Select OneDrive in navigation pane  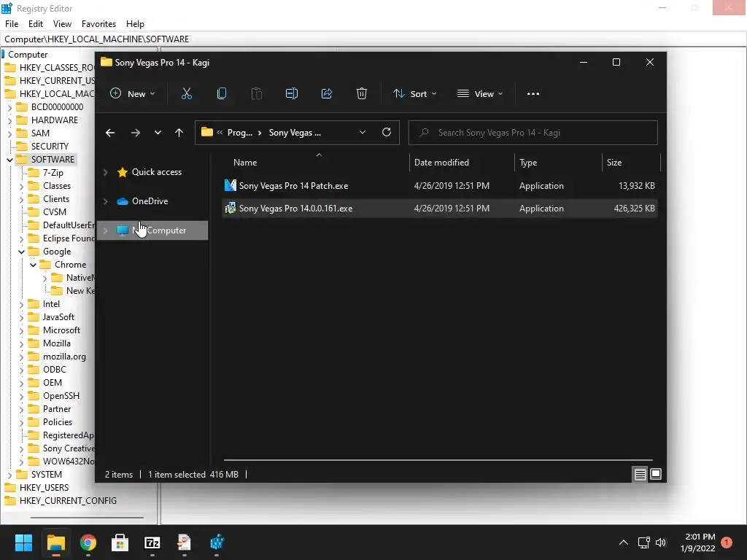pyautogui.click(x=150, y=201)
